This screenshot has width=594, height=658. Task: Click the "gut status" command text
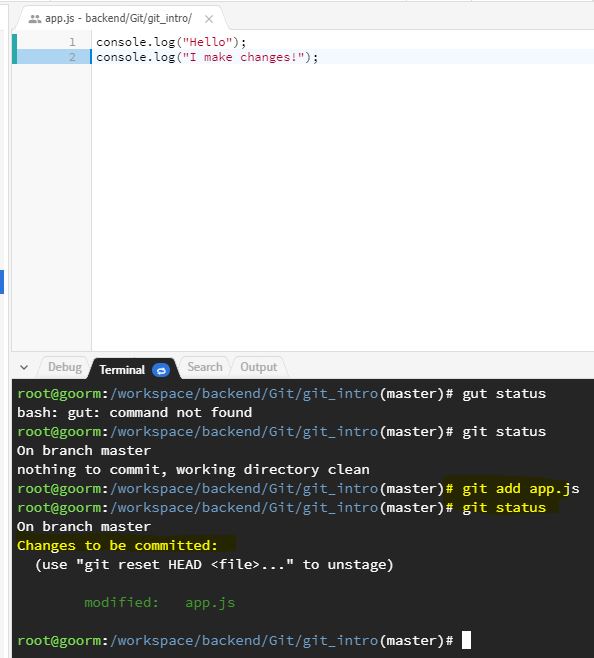coord(504,394)
